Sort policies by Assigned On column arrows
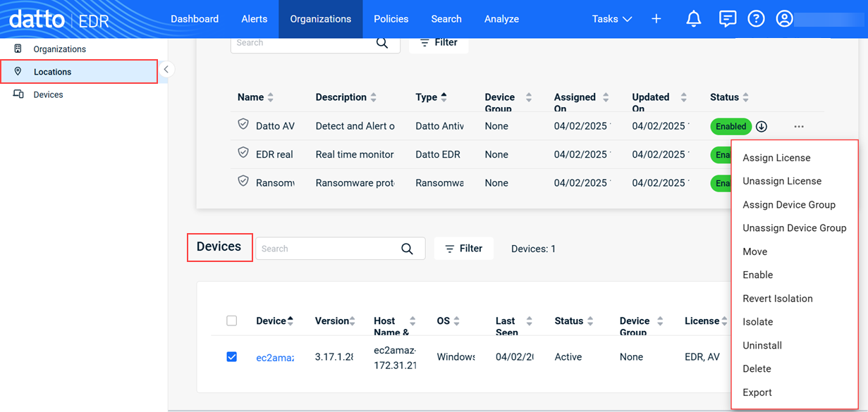This screenshot has height=412, width=868. pyautogui.click(x=606, y=97)
